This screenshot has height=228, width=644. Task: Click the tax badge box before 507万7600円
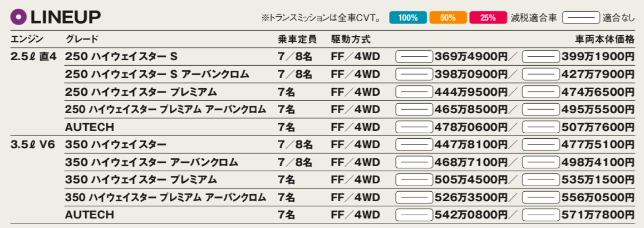coord(541,128)
